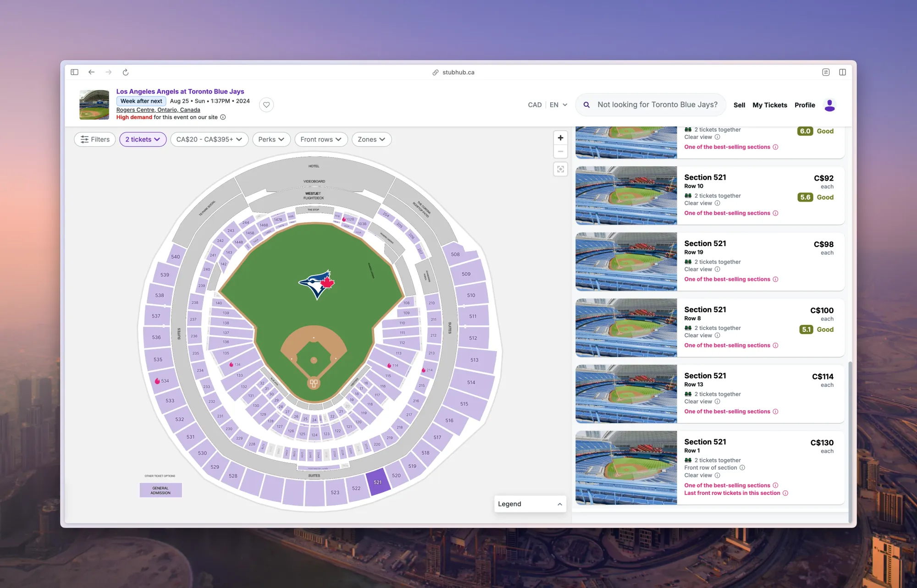Open the reader options icon in toolbar
917x588 pixels.
pos(826,72)
